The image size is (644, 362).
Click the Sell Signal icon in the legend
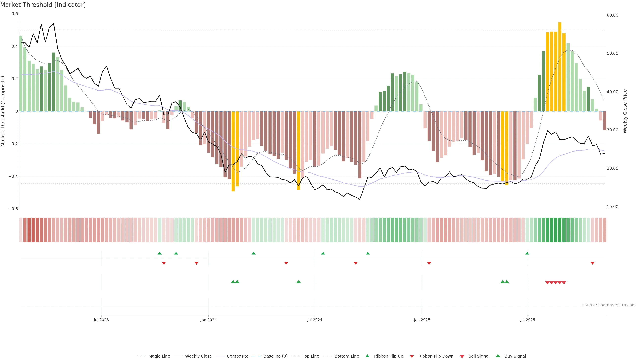pos(462,356)
